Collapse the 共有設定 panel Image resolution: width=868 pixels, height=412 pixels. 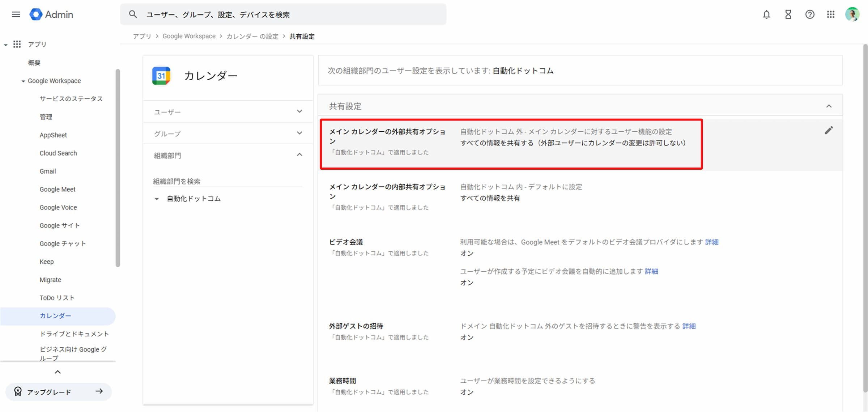click(x=829, y=106)
